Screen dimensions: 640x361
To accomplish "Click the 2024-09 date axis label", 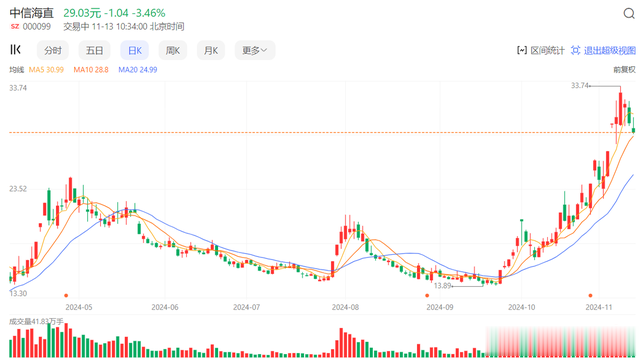I will 440,307.
